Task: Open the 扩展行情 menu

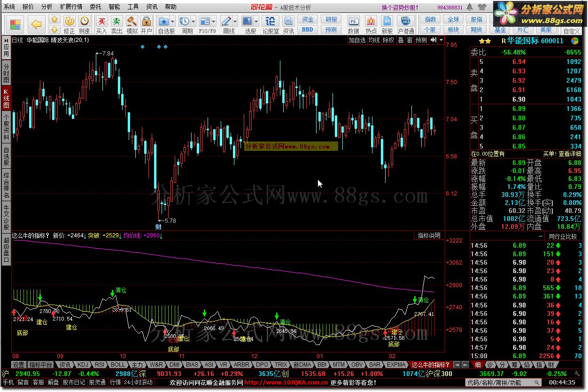Action: click(x=71, y=7)
